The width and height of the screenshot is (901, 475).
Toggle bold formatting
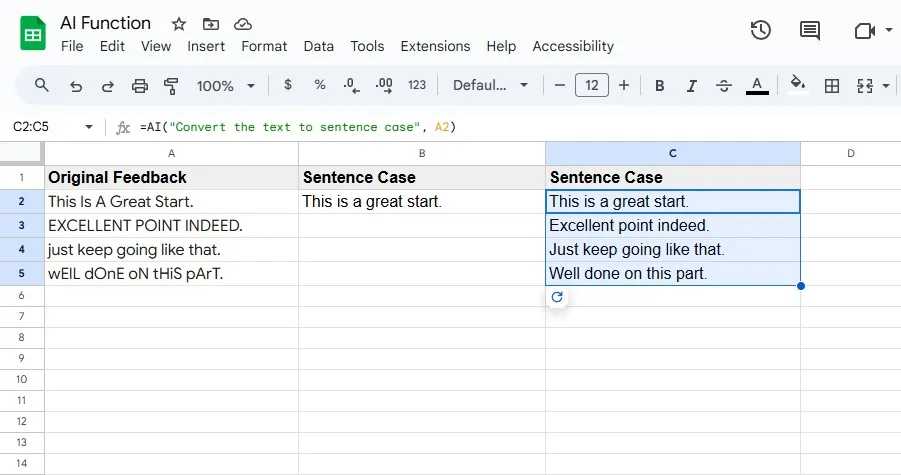coord(660,86)
